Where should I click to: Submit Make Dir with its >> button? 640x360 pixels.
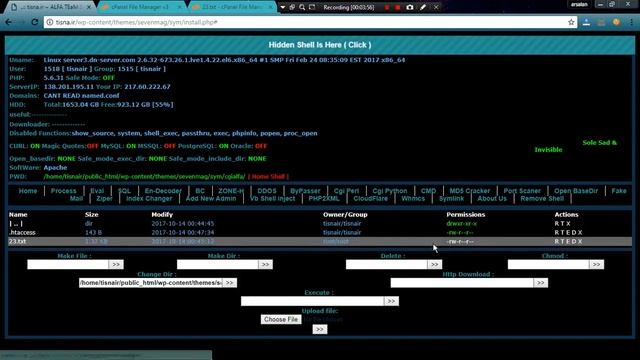265,264
